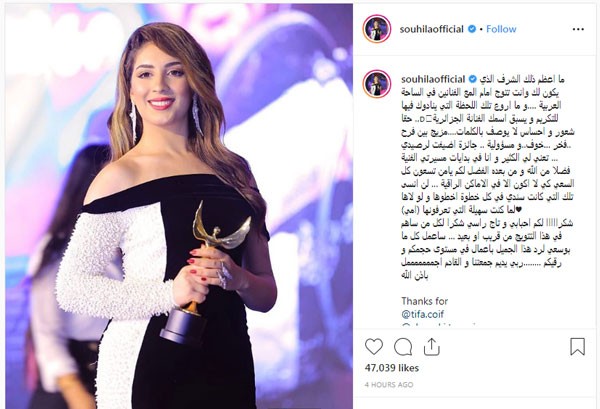Click the verified badge in the header
Screen dimensions: 600x409
(x=472, y=29)
